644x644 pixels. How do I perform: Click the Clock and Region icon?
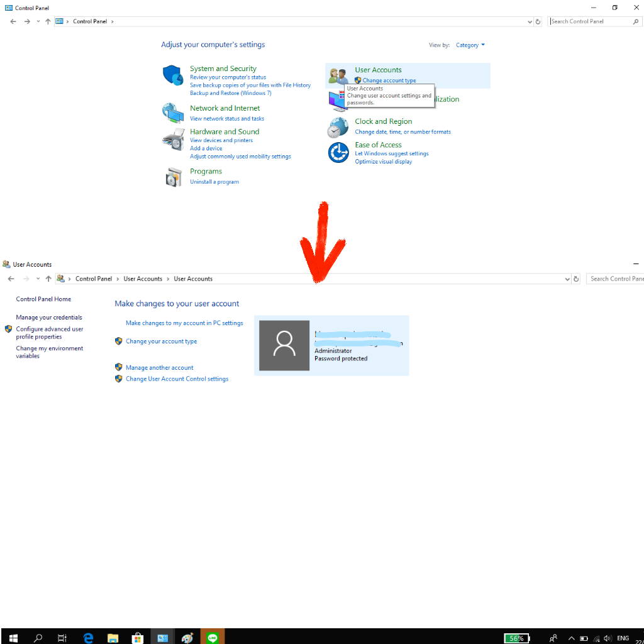tap(338, 127)
